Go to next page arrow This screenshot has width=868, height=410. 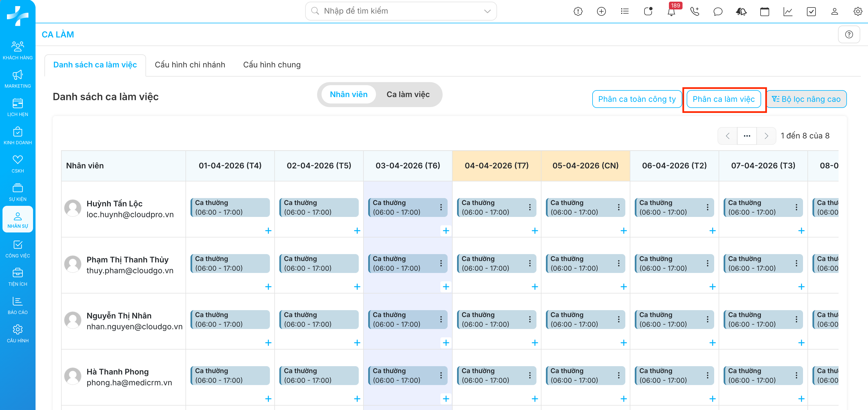coord(766,136)
